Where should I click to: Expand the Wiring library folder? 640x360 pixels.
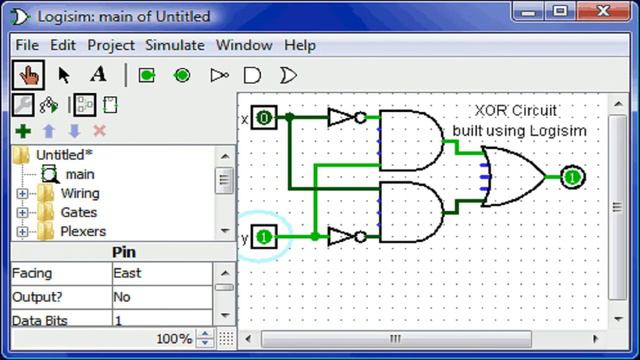[22, 193]
